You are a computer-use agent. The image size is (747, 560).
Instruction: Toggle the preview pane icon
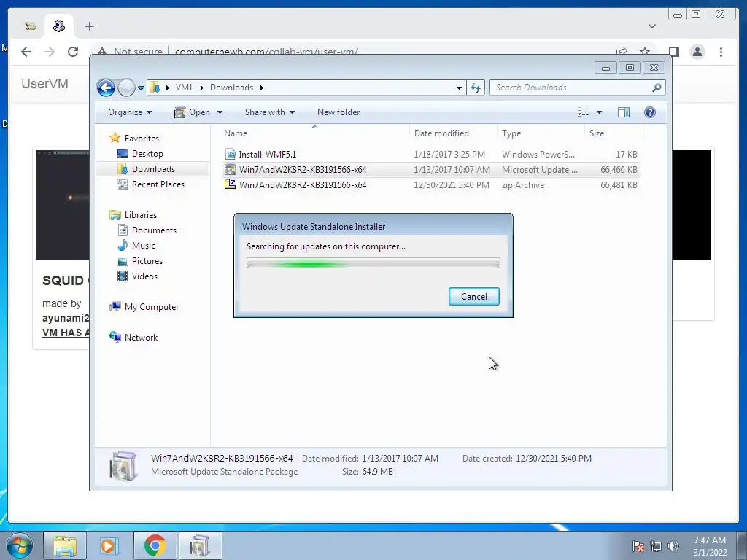tap(624, 112)
